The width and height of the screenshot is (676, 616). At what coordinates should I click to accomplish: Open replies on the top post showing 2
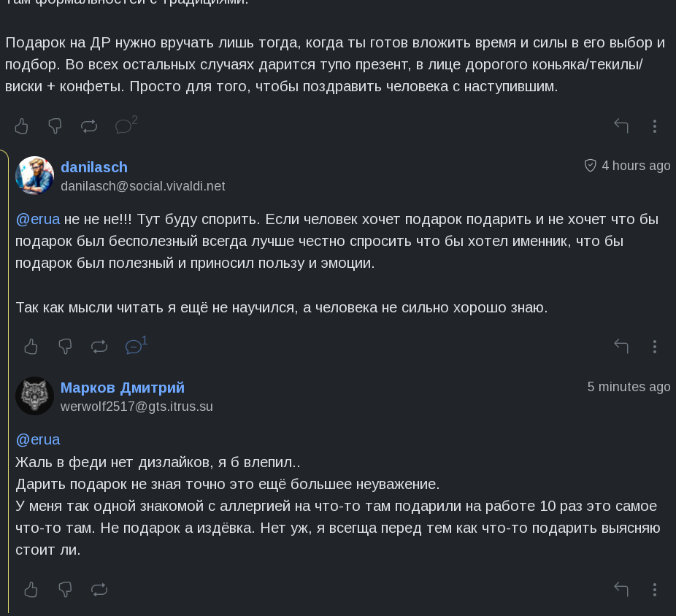(x=124, y=126)
